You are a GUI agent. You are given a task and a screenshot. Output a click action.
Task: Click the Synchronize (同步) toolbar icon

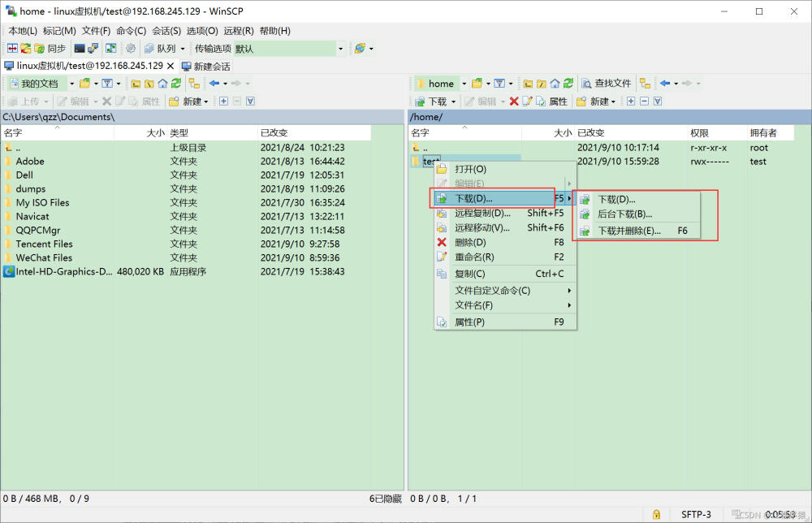pos(50,49)
